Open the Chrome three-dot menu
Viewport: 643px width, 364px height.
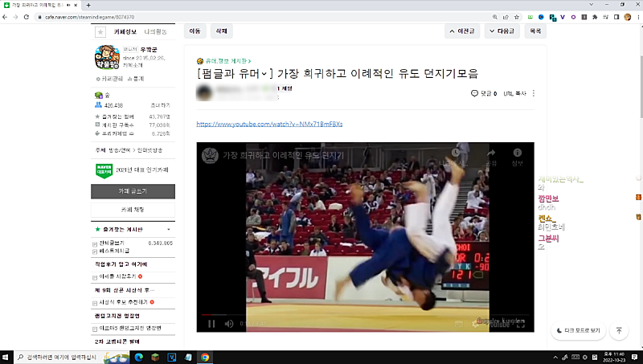(x=638, y=17)
